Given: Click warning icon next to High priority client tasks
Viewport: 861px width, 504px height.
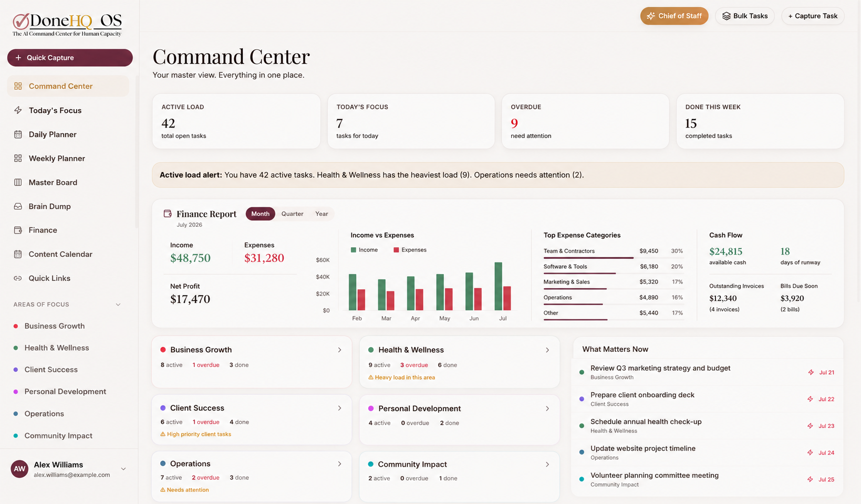Looking at the screenshot, I should [163, 434].
